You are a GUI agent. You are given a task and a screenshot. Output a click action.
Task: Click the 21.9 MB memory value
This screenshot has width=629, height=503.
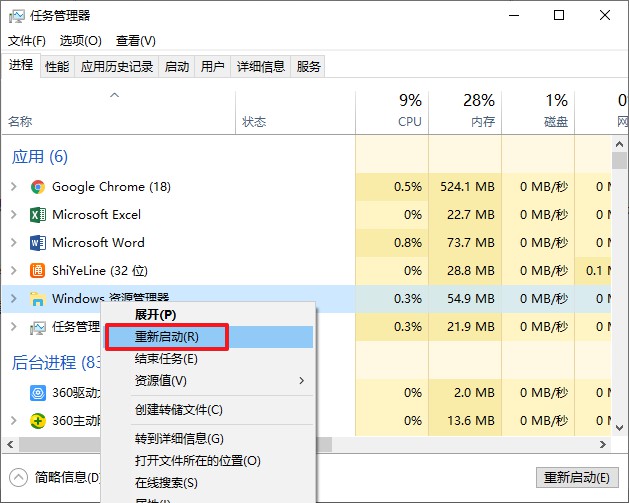pos(471,327)
